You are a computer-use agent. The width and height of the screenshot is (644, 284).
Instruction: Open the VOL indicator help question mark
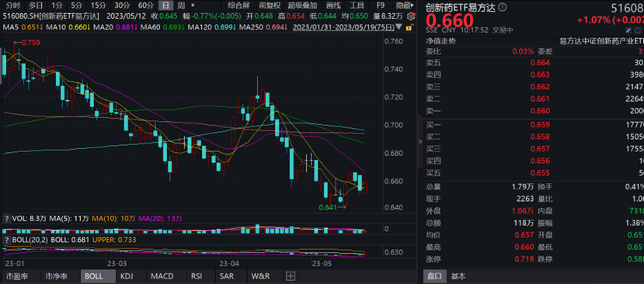click(6, 219)
